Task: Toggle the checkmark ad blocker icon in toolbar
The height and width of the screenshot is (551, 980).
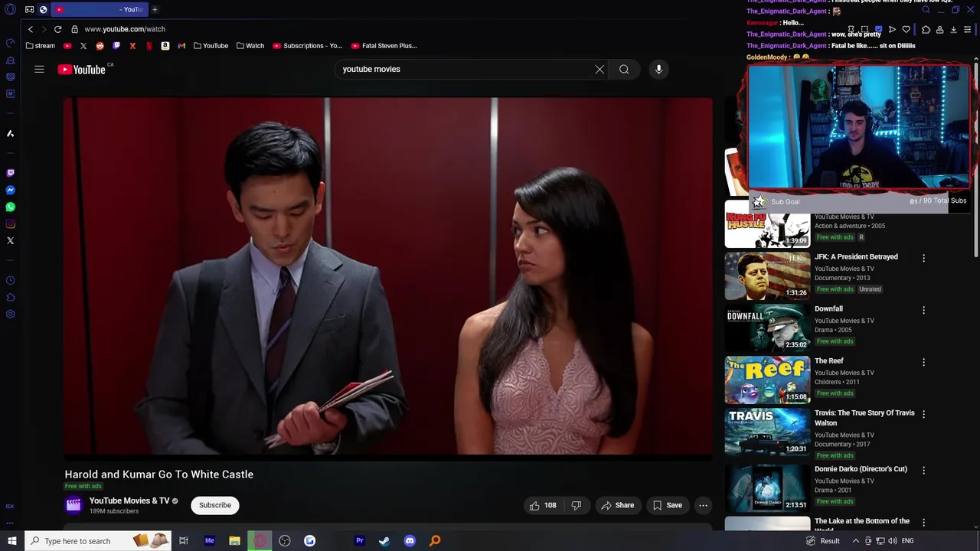Action: point(878,30)
